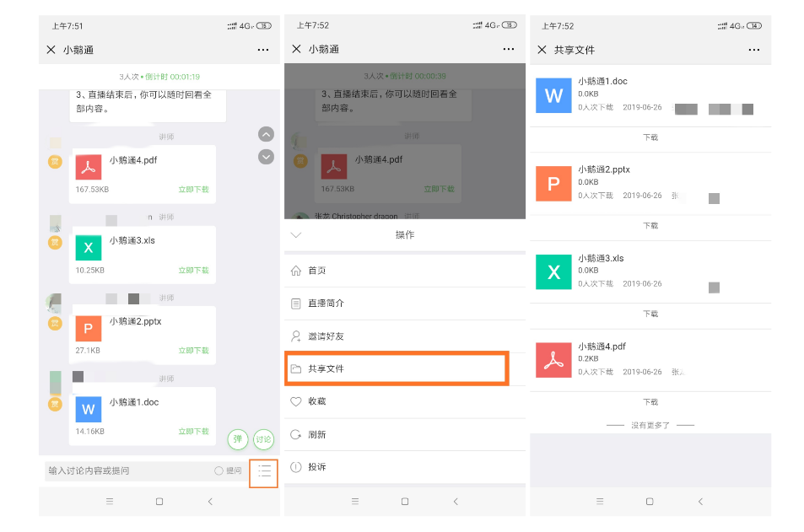
Task: Close the first 小鹅通 chat screen
Action: tap(51, 50)
